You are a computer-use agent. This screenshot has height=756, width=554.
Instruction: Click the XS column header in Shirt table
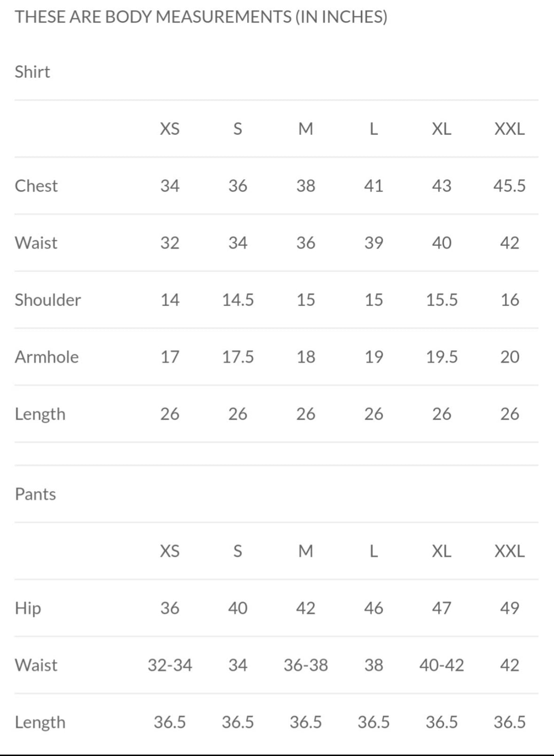pos(170,129)
